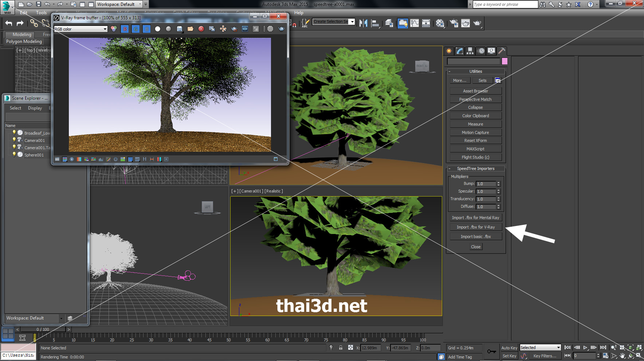Open the Selected key filter dropdown
Screen dimensions: 644x361
point(558,348)
